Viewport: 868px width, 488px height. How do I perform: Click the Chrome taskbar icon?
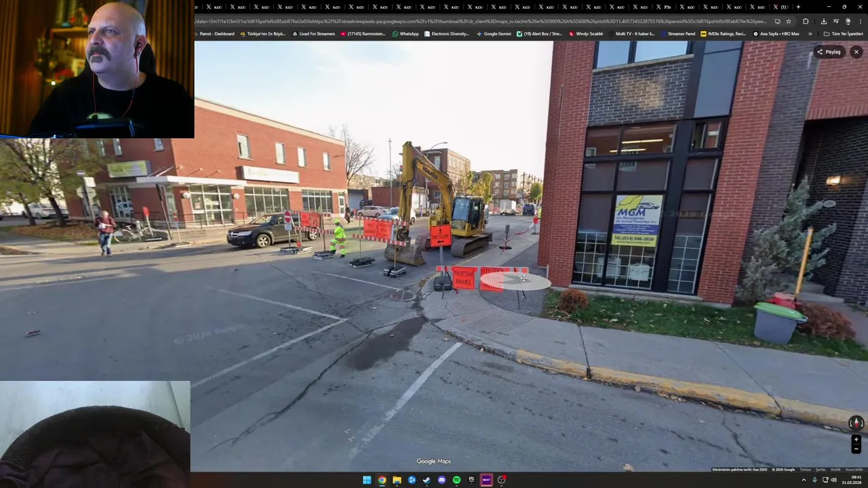[382, 480]
